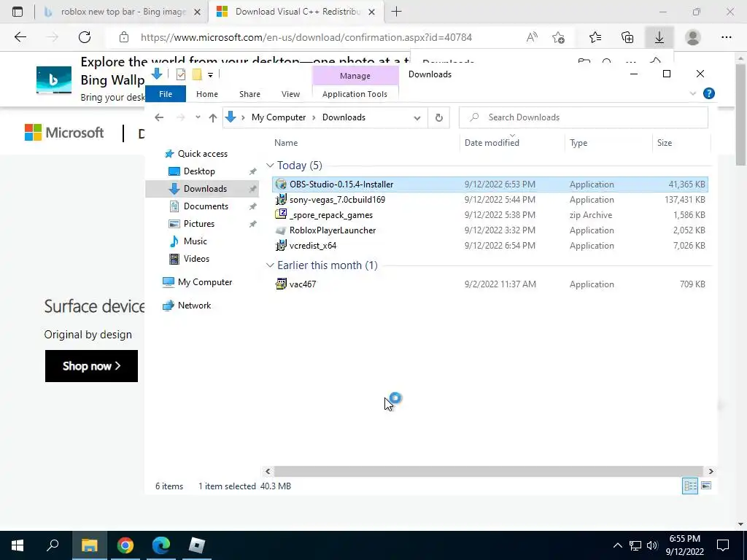Click the network icon in system tray
747x560 pixels.
(x=635, y=545)
